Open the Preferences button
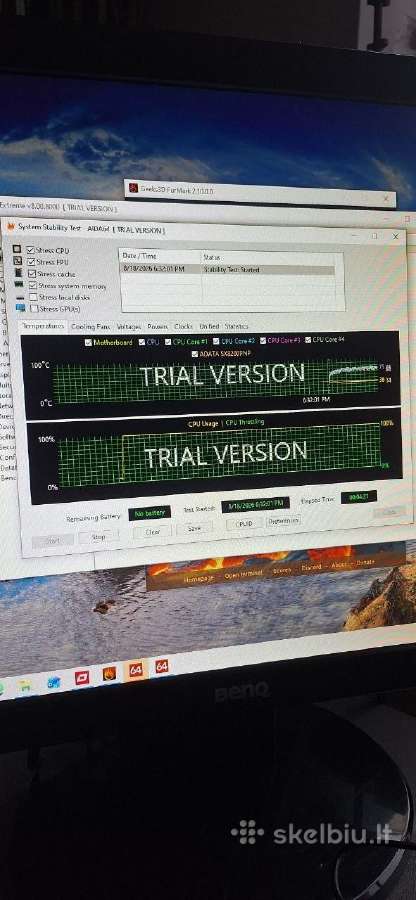416x900 pixels. click(283, 521)
